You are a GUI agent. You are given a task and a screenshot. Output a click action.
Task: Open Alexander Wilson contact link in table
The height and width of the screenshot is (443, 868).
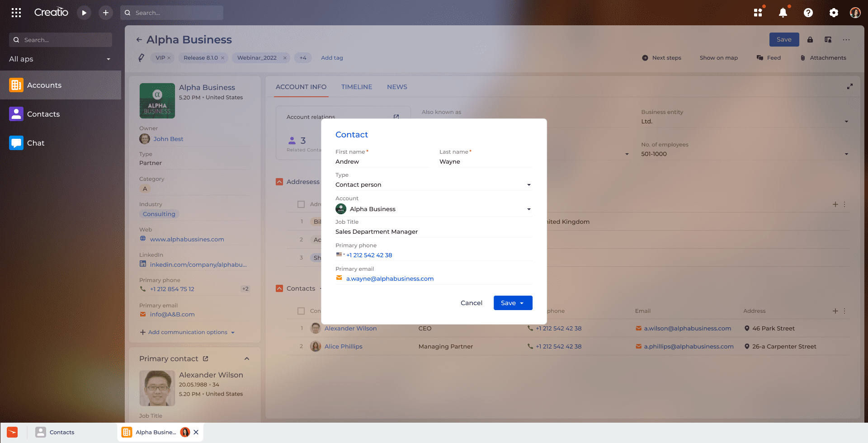coord(350,329)
